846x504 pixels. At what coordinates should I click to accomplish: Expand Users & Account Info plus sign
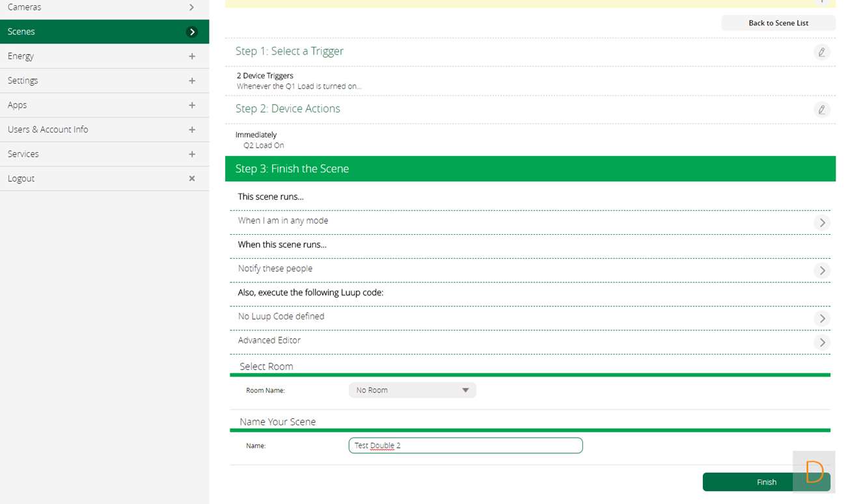pos(191,129)
